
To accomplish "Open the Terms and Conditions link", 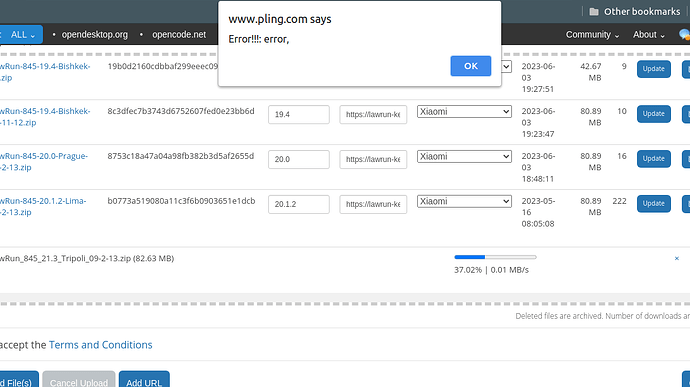I will tap(100, 345).
